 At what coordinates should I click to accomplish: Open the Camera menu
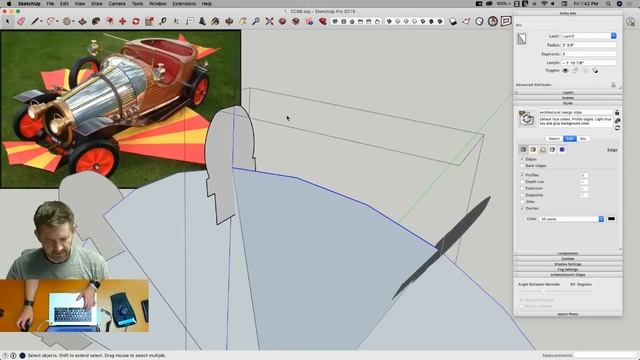pos(117,4)
